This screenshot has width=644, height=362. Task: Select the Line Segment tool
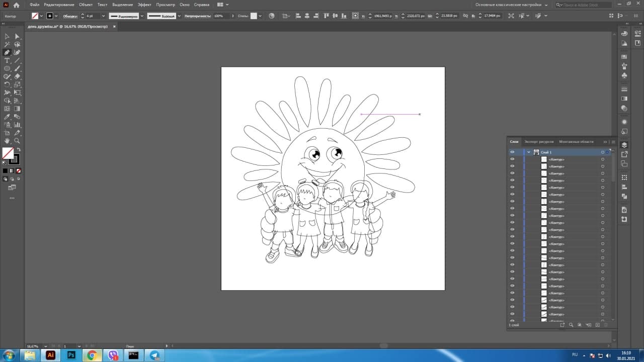tap(17, 60)
